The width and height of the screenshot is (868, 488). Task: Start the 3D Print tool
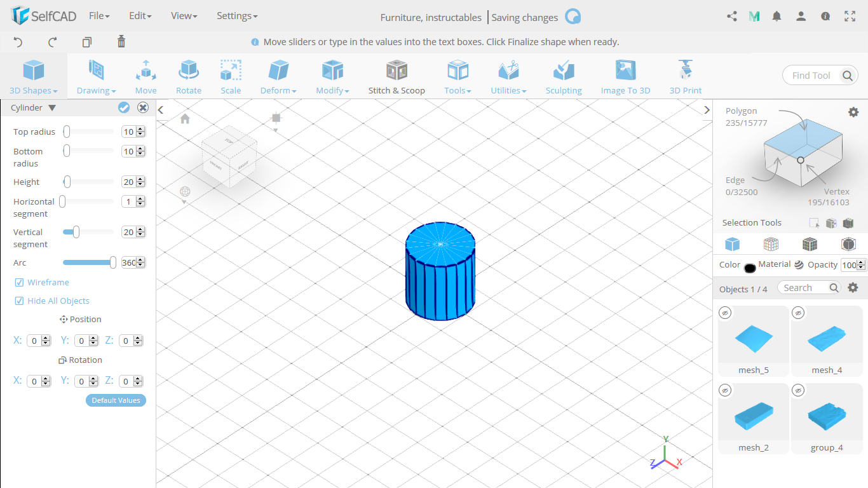(686, 77)
